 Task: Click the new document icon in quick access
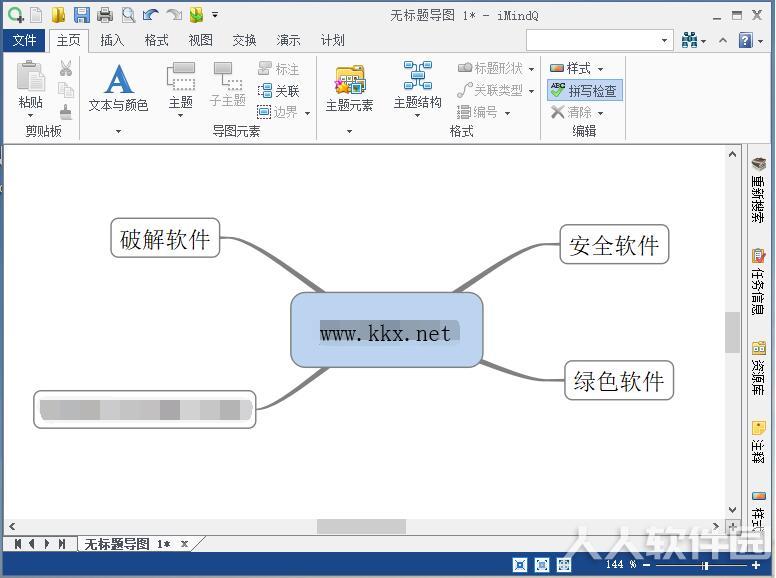pyautogui.click(x=36, y=15)
